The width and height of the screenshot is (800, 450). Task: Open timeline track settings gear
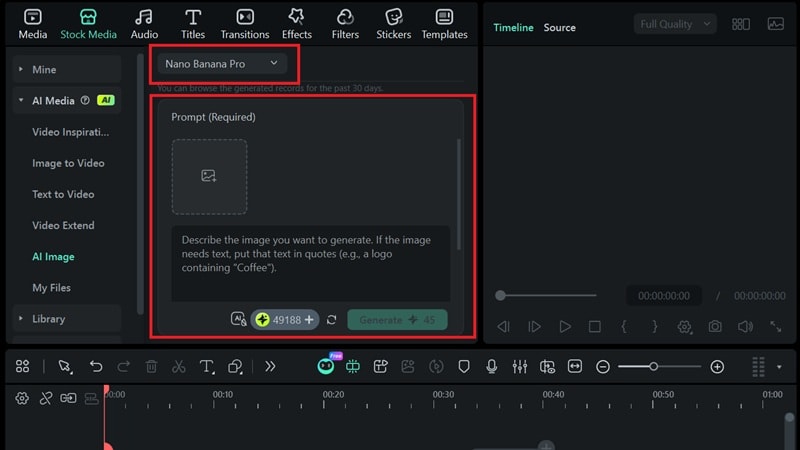pos(22,397)
